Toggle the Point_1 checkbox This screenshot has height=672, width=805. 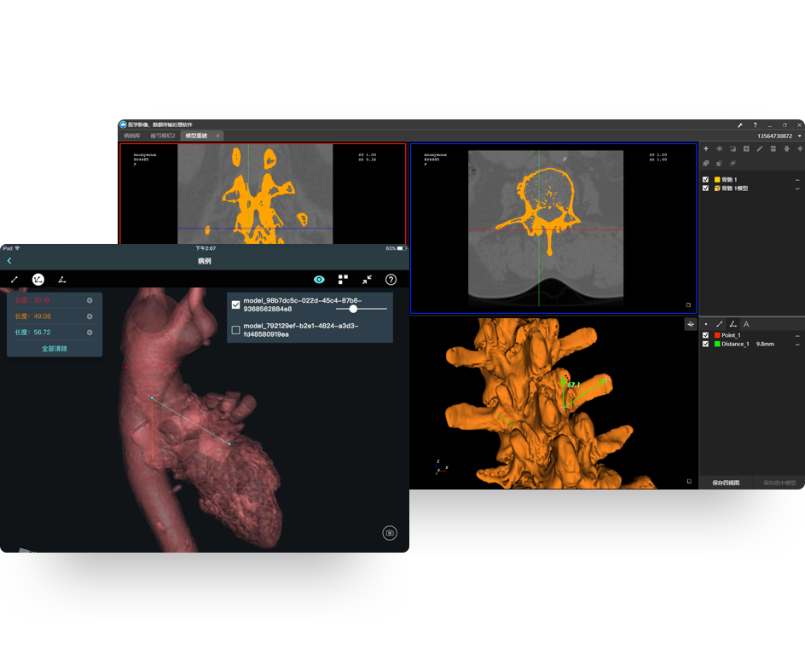(705, 335)
